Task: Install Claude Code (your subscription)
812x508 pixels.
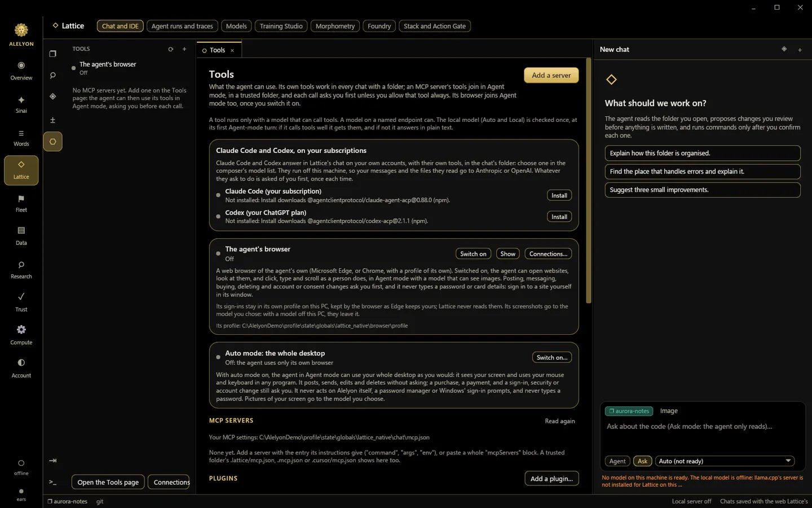Action: click(x=559, y=195)
